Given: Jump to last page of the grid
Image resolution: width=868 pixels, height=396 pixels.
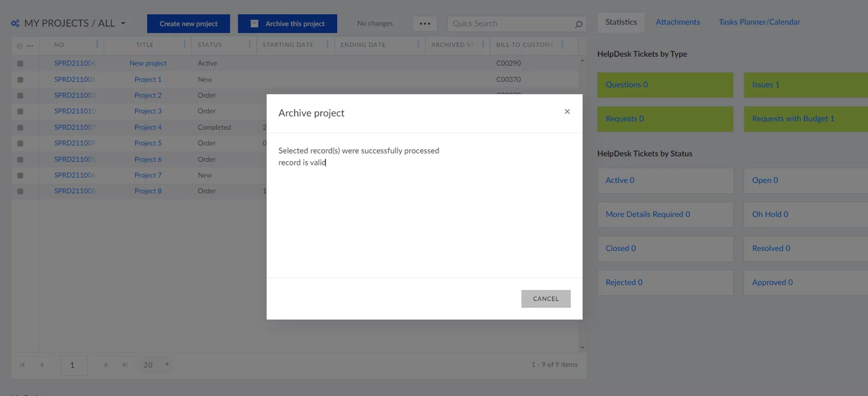Looking at the screenshot, I should (125, 365).
